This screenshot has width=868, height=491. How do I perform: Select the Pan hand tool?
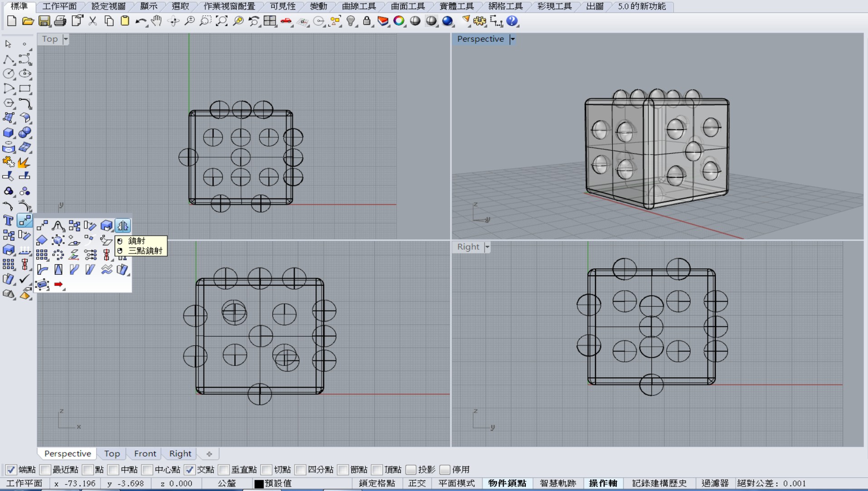click(157, 21)
